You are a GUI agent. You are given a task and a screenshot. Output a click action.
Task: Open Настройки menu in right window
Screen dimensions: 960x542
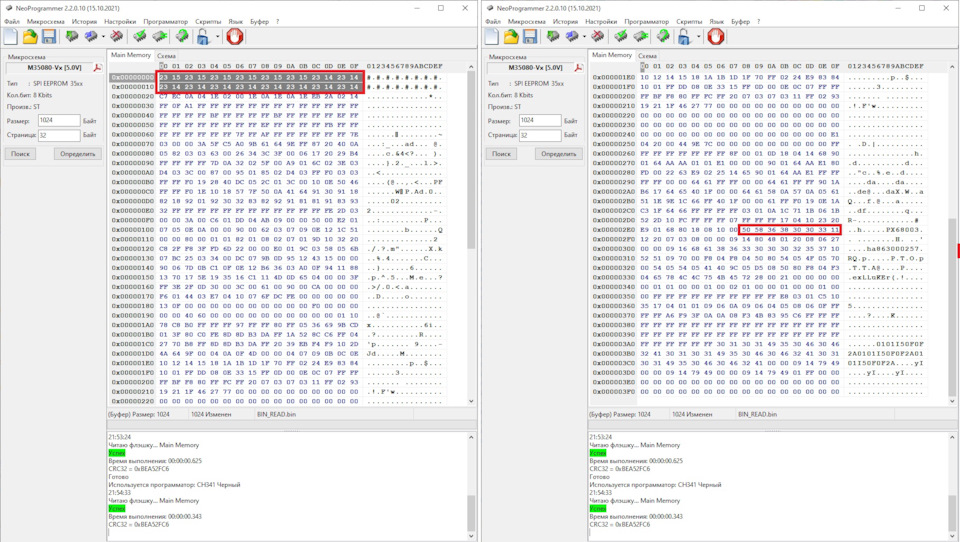601,21
